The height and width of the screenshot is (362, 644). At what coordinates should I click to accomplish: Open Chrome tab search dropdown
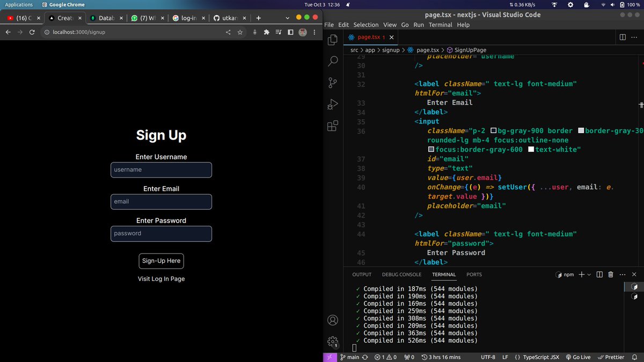tap(288, 18)
